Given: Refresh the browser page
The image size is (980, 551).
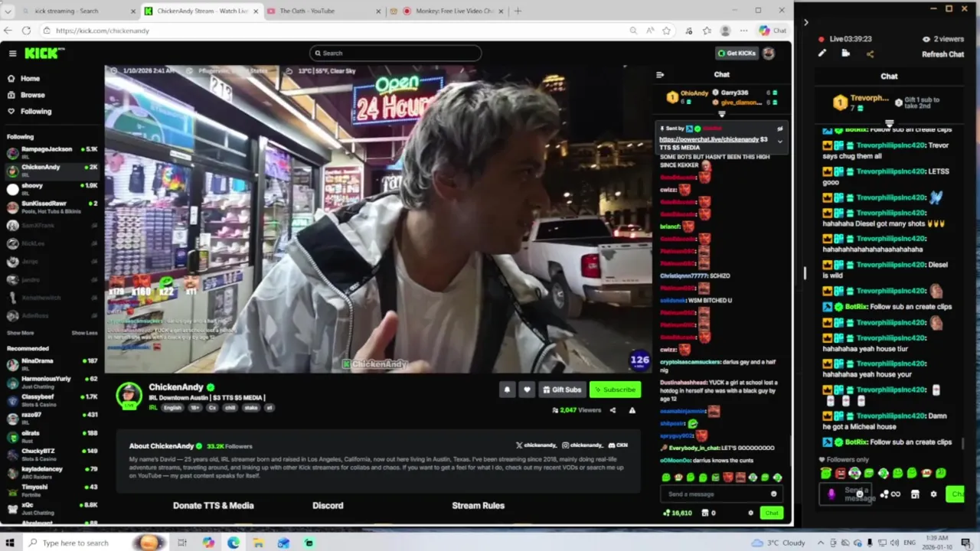Looking at the screenshot, I should pyautogui.click(x=26, y=31).
